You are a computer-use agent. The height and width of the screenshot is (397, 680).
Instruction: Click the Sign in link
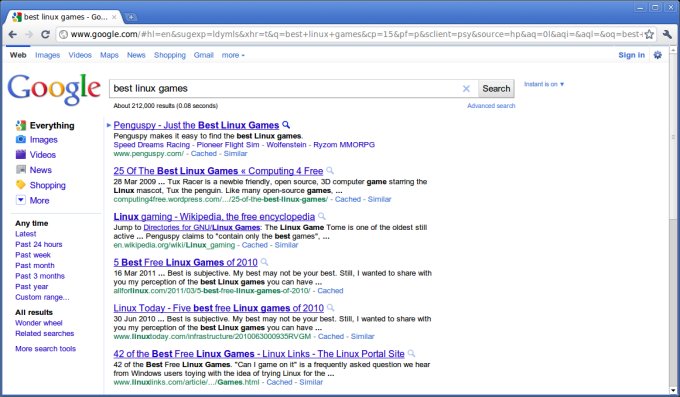tap(631, 55)
